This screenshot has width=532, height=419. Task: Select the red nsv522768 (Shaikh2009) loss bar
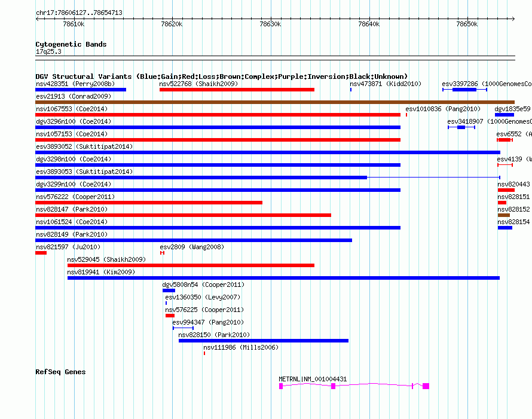[237, 90]
